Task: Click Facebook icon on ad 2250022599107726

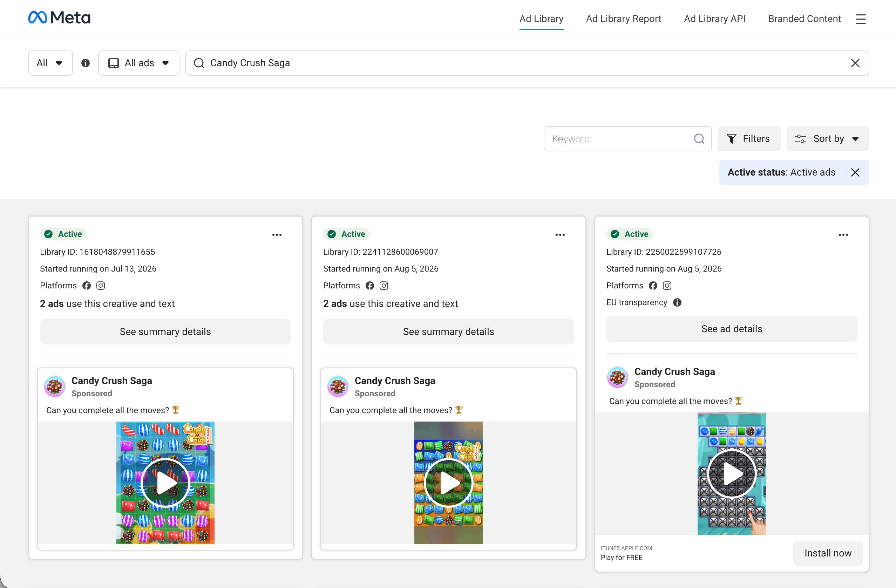Action: pyautogui.click(x=653, y=285)
